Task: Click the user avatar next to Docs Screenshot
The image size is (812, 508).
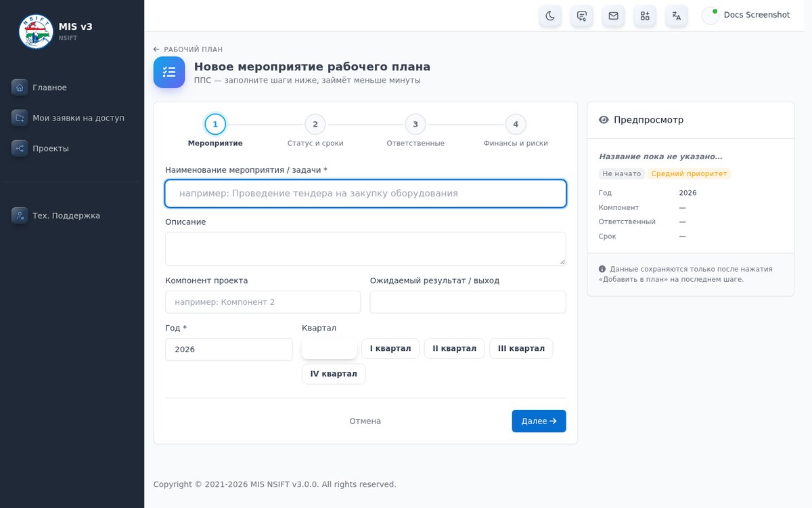Action: 710,16
